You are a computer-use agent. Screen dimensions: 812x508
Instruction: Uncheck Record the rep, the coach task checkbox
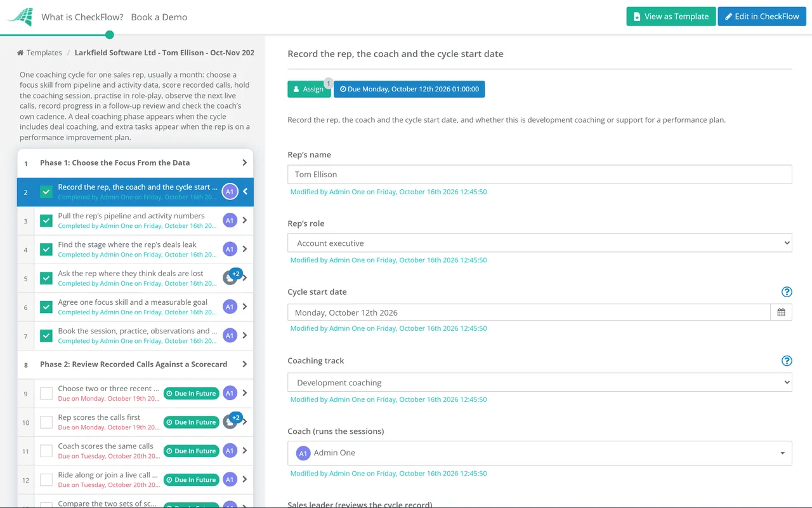point(46,192)
